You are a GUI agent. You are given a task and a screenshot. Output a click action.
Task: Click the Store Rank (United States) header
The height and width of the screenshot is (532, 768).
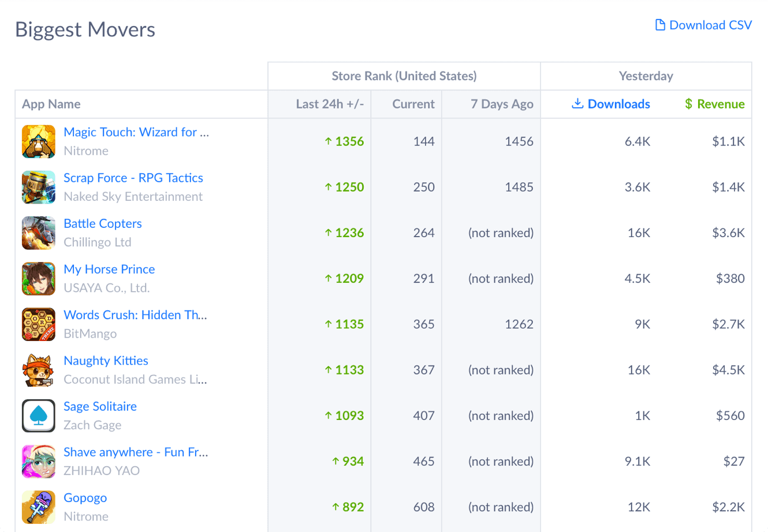(x=404, y=76)
